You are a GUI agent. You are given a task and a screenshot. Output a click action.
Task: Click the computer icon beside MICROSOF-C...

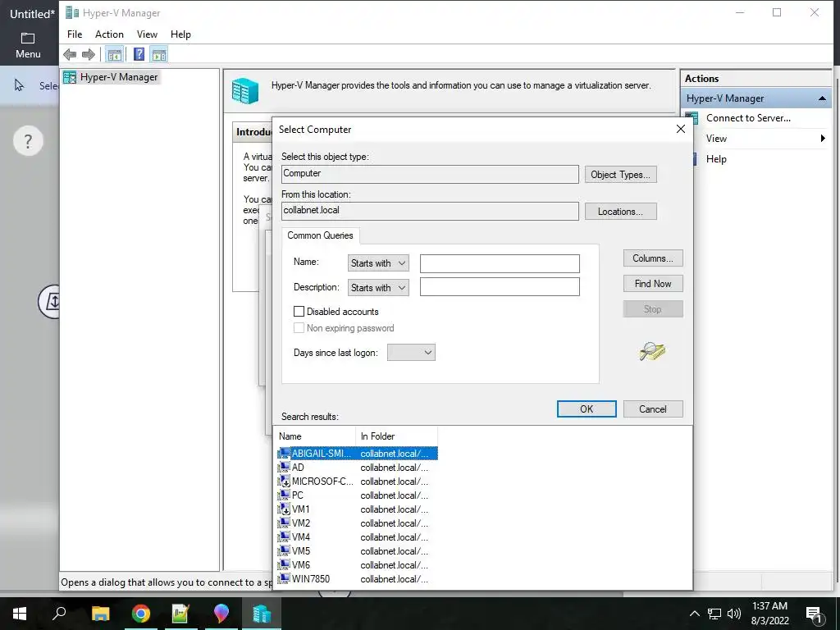pos(284,481)
